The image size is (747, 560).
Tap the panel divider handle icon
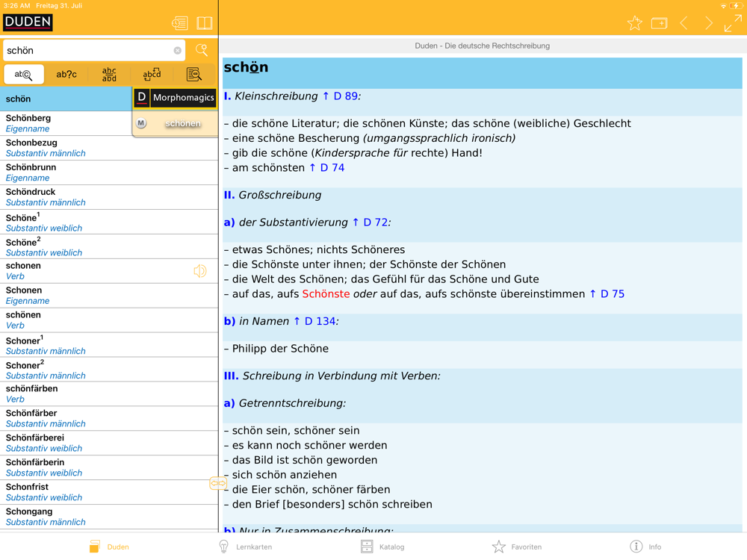tap(218, 483)
